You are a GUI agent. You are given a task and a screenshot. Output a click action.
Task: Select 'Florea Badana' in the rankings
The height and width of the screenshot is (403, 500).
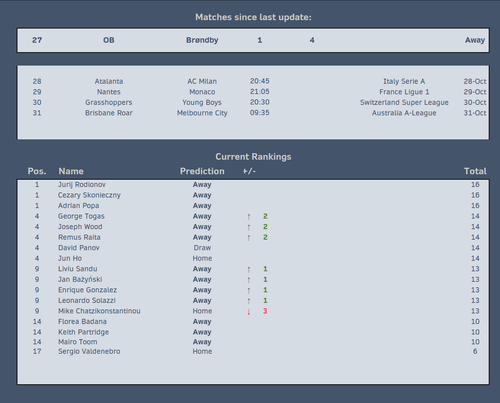82,322
